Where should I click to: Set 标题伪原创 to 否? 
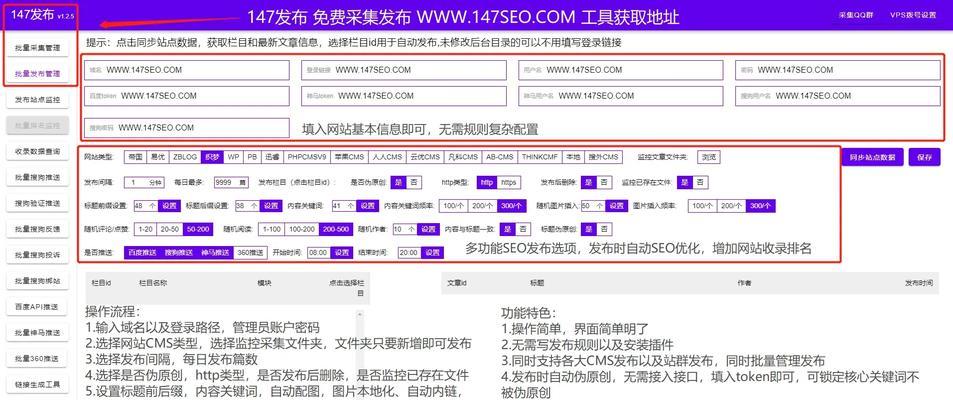click(604, 229)
